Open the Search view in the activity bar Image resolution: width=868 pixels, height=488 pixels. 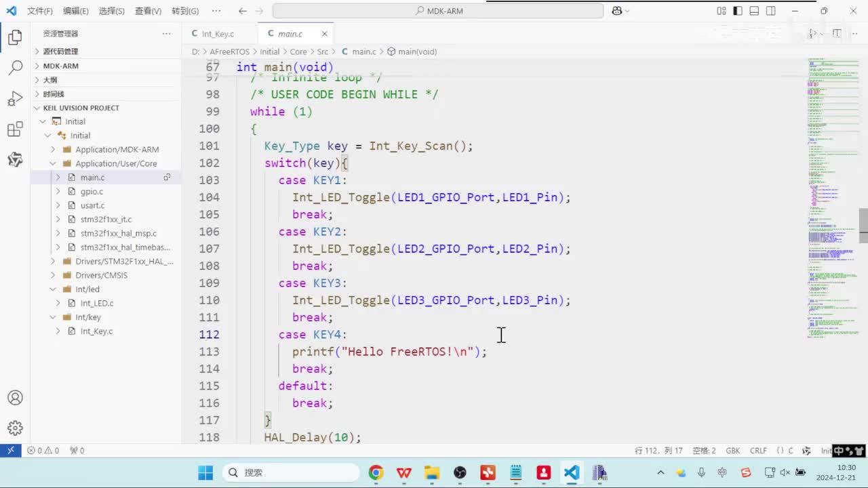pyautogui.click(x=15, y=68)
